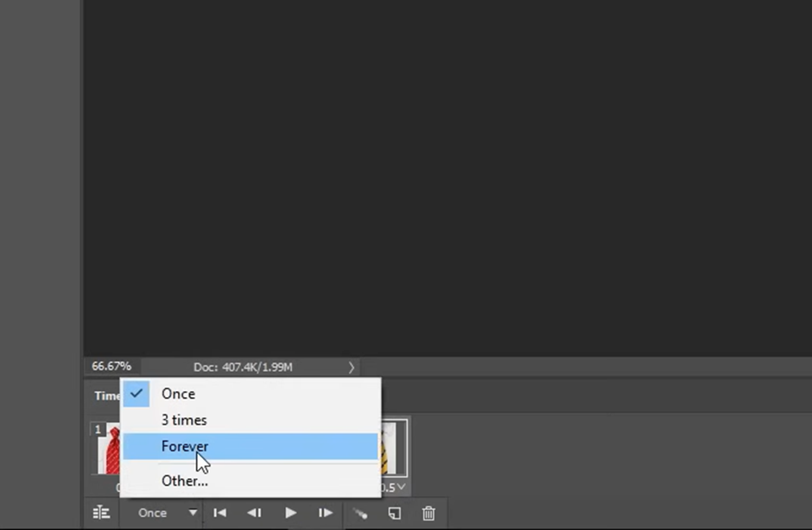
Task: Click the Doc: 407.4K/1.99M status text
Action: coord(243,367)
